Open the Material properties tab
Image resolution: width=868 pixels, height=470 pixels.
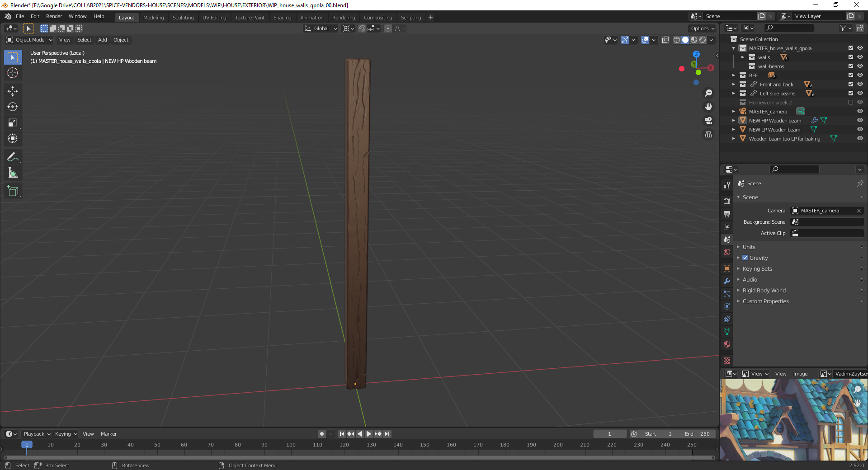tap(727, 344)
